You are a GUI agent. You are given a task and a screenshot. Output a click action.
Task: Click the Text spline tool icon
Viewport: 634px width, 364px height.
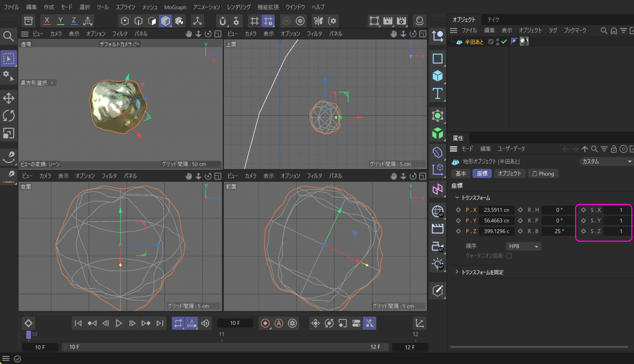pyautogui.click(x=438, y=94)
